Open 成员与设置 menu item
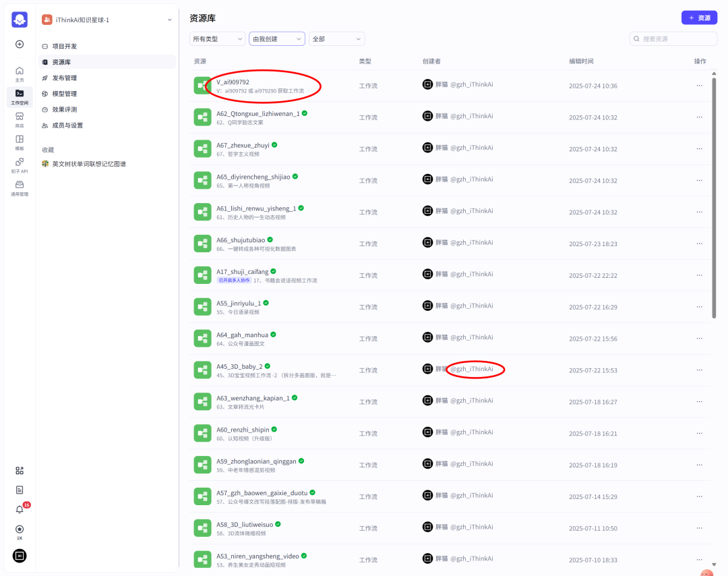Screen dimensions: 728x576 pyautogui.click(x=67, y=125)
